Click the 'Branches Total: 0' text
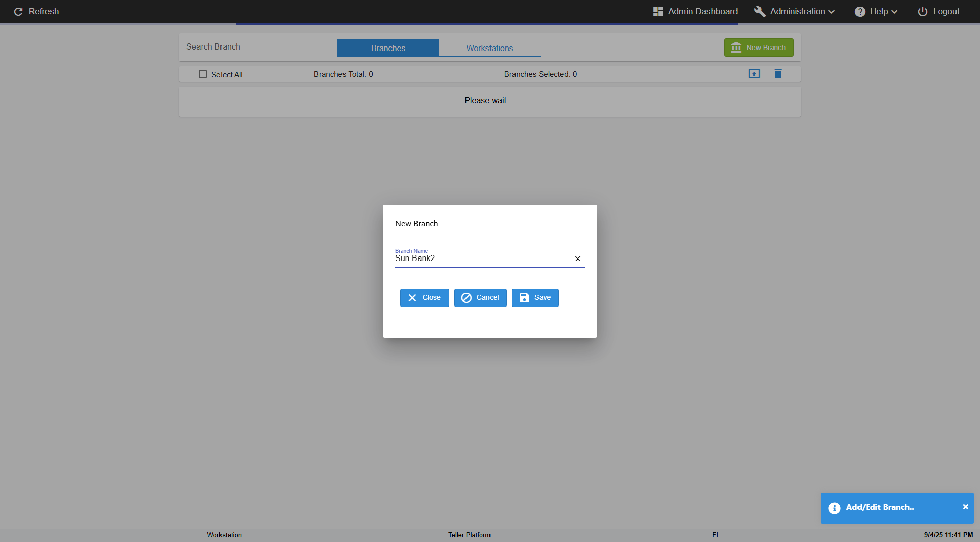980x542 pixels. [x=343, y=74]
